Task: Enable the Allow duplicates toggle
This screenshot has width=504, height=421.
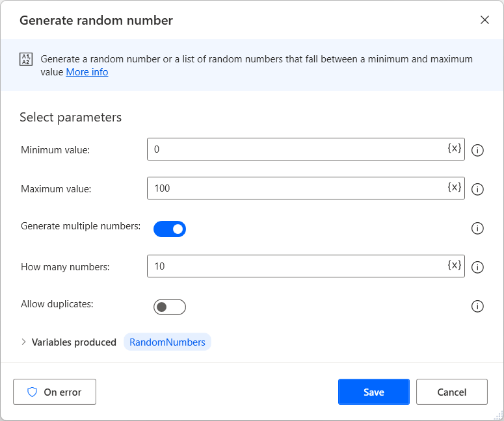Action: [x=170, y=307]
